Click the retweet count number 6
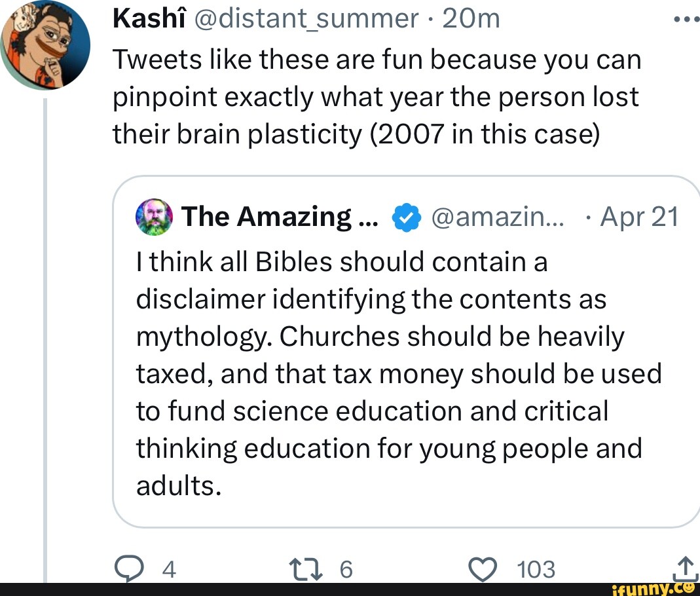This screenshot has height=596, width=700. [x=347, y=569]
